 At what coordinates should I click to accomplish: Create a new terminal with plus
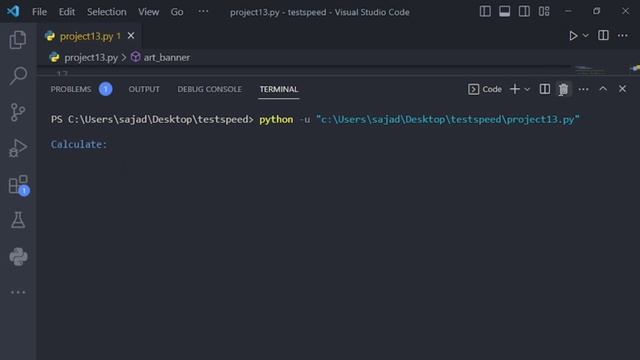(x=515, y=89)
